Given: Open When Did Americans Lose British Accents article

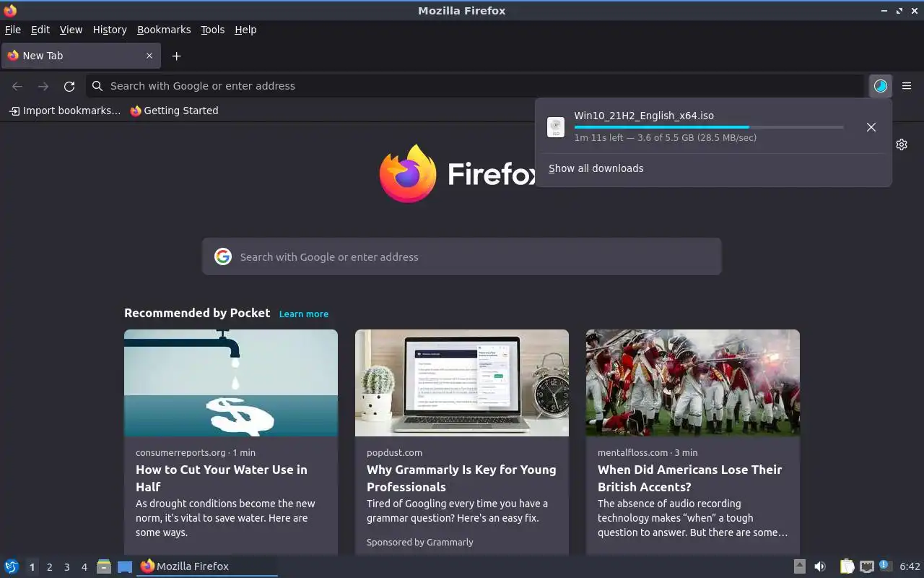Looking at the screenshot, I should (x=689, y=478).
